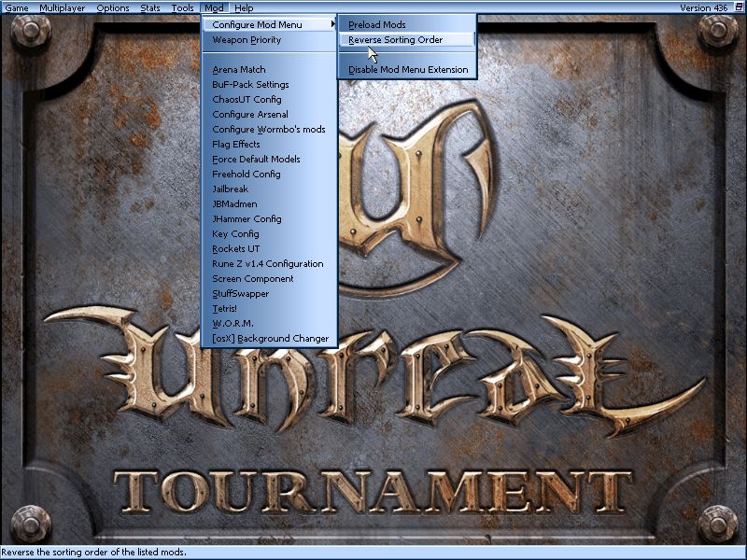Open the Game menu
Image resolution: width=747 pixels, height=560 pixels.
tap(17, 7)
